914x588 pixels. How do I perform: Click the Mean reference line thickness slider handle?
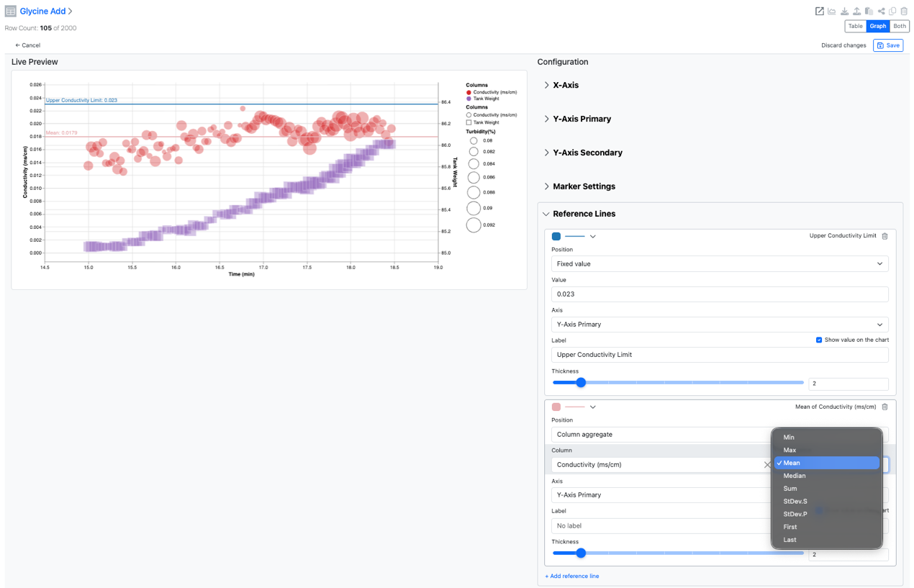click(581, 553)
